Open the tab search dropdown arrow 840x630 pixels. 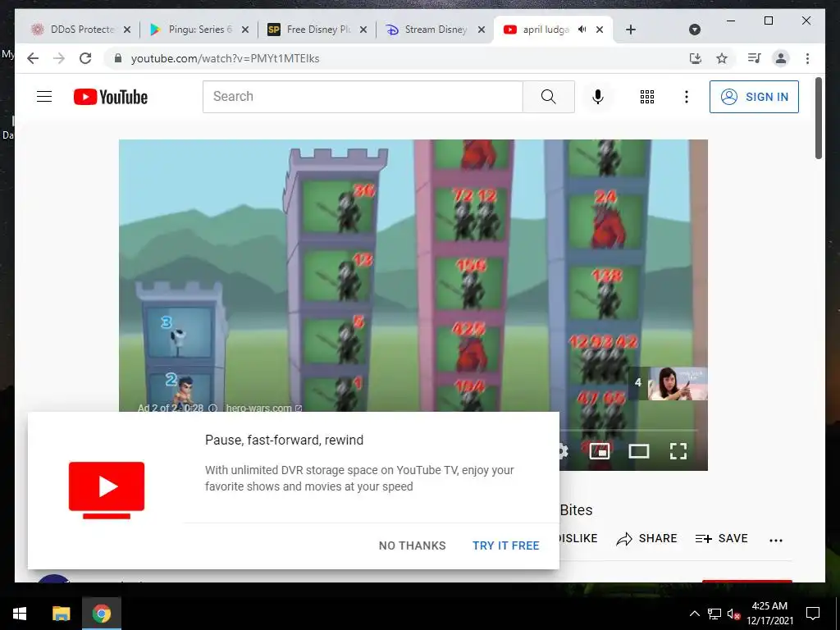click(x=694, y=30)
